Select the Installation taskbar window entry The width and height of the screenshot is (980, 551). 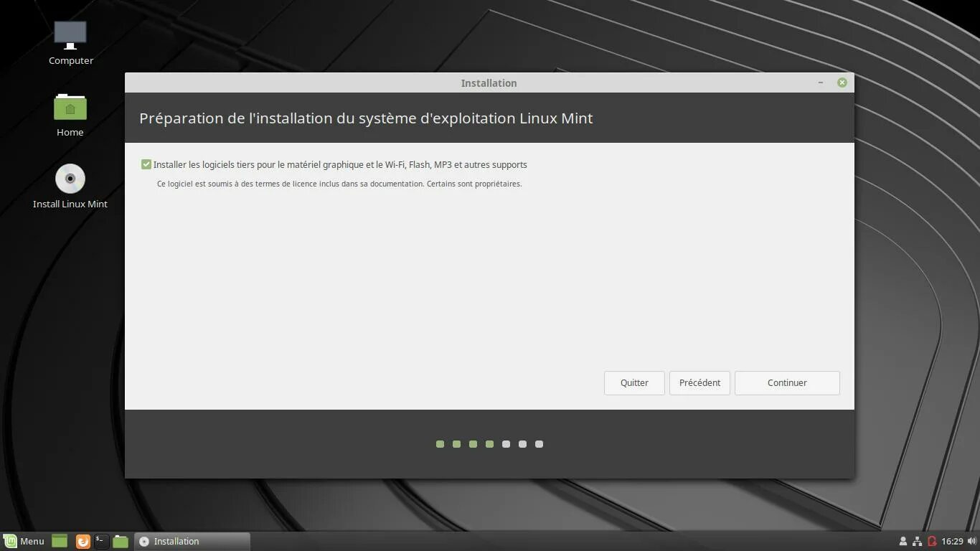point(192,541)
